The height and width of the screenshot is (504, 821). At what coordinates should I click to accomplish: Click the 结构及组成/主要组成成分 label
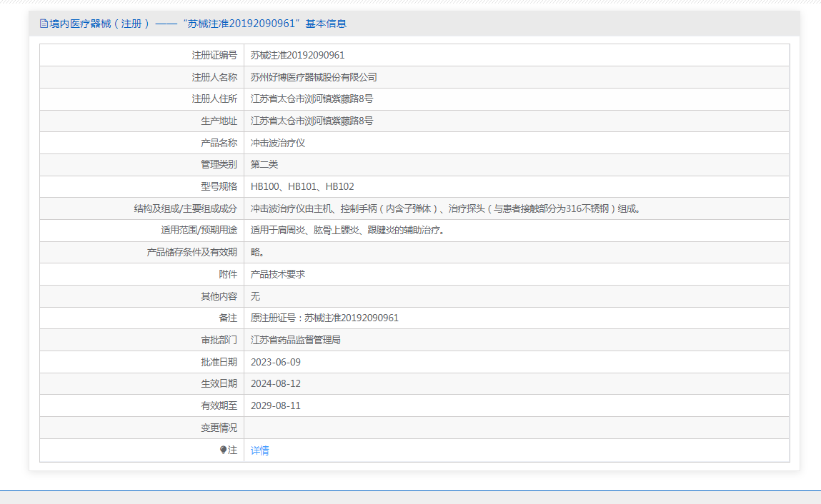(185, 209)
